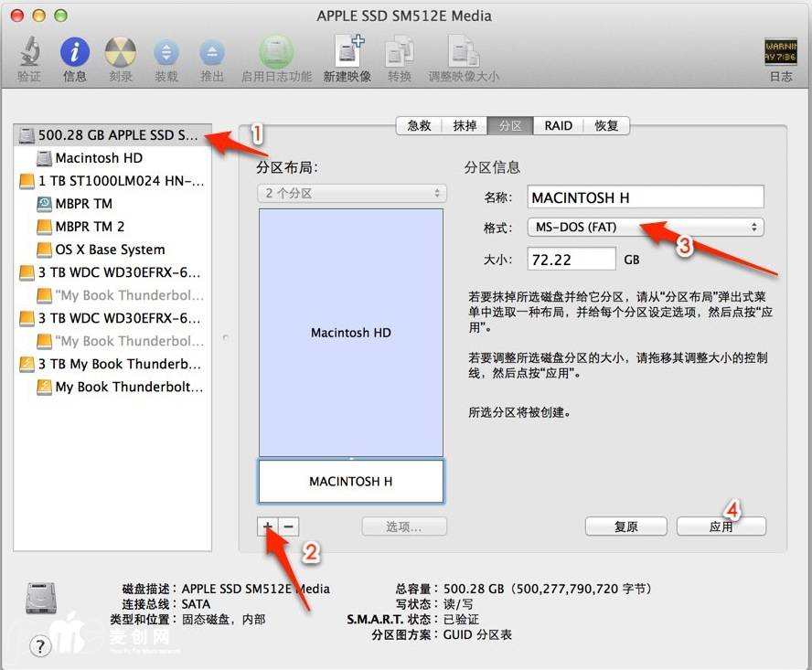Click the 名称 field containing MACINTOSH H

[x=645, y=197]
